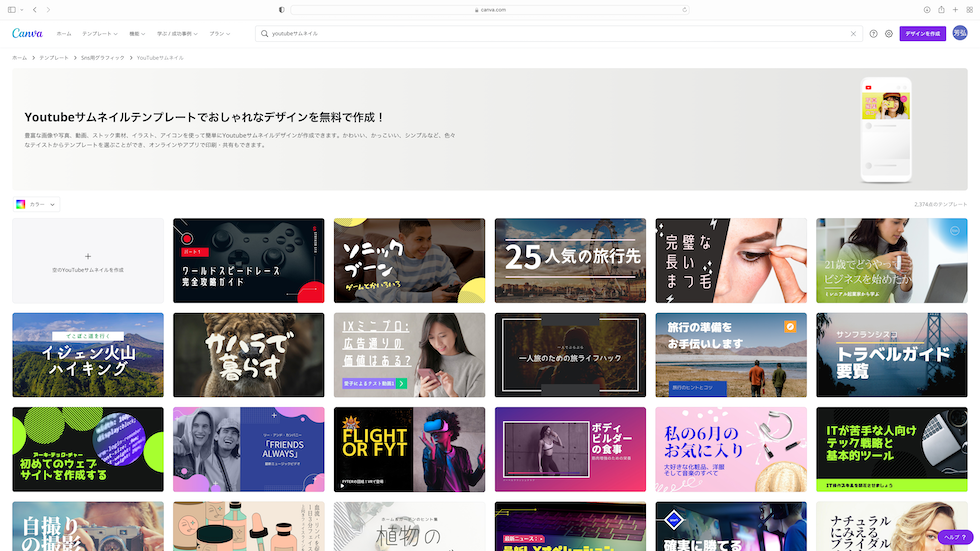Click テンプレート in the breadcrumb
The image size is (980, 551).
click(x=54, y=57)
